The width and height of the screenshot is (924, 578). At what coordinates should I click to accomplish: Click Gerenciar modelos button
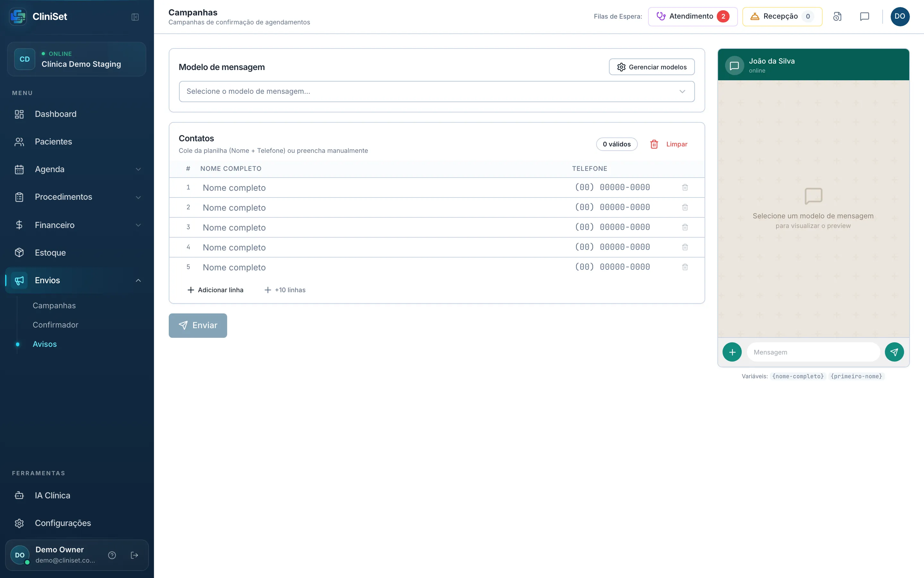[651, 67]
